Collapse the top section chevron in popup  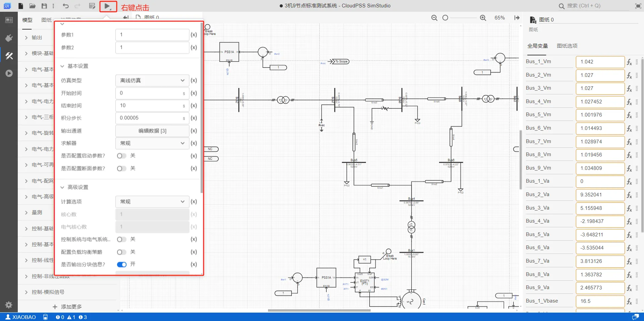click(x=62, y=24)
